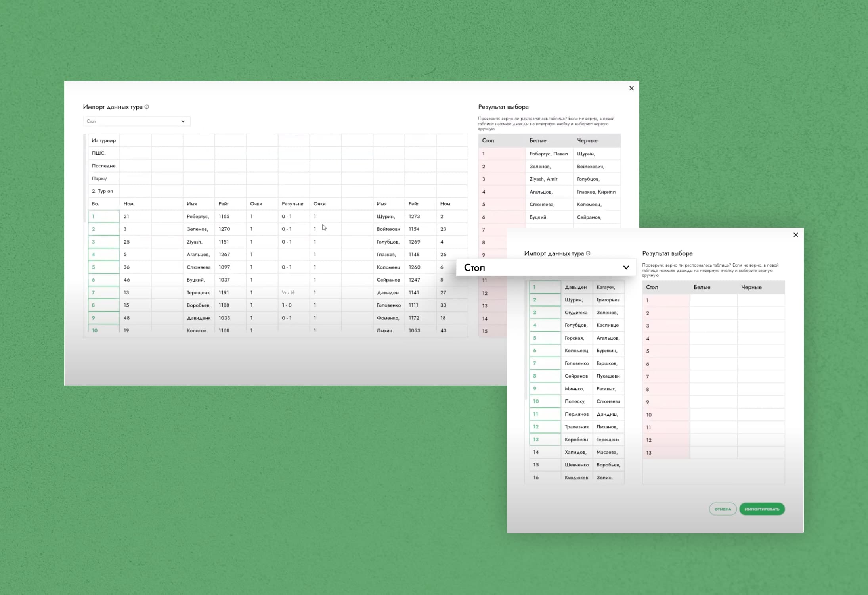Click 'Трапезник' cell in front window
The width and height of the screenshot is (868, 595).
point(577,427)
